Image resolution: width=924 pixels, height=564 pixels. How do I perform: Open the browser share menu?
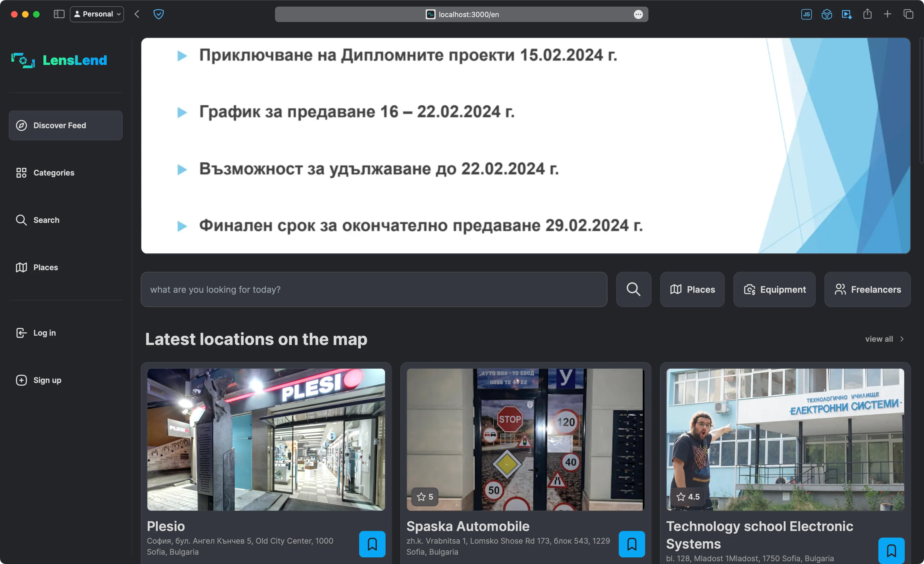[867, 14]
